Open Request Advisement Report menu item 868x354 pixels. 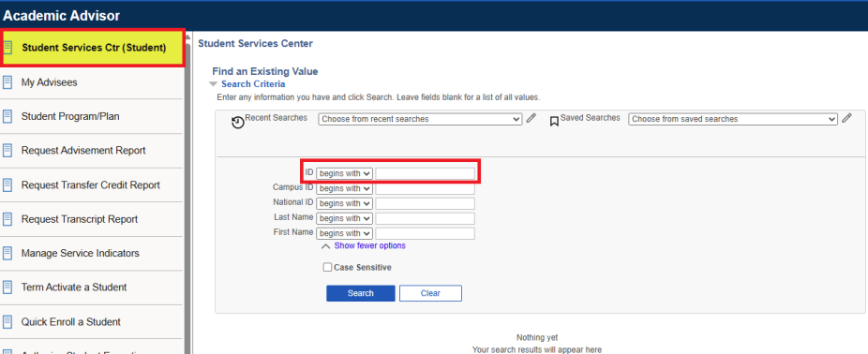83,151
